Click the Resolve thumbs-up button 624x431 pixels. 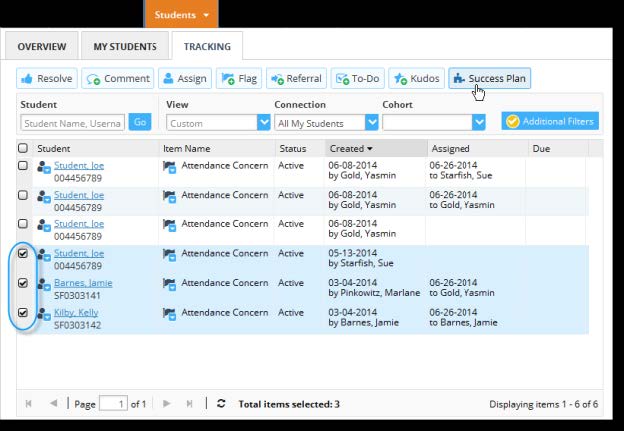click(46, 79)
